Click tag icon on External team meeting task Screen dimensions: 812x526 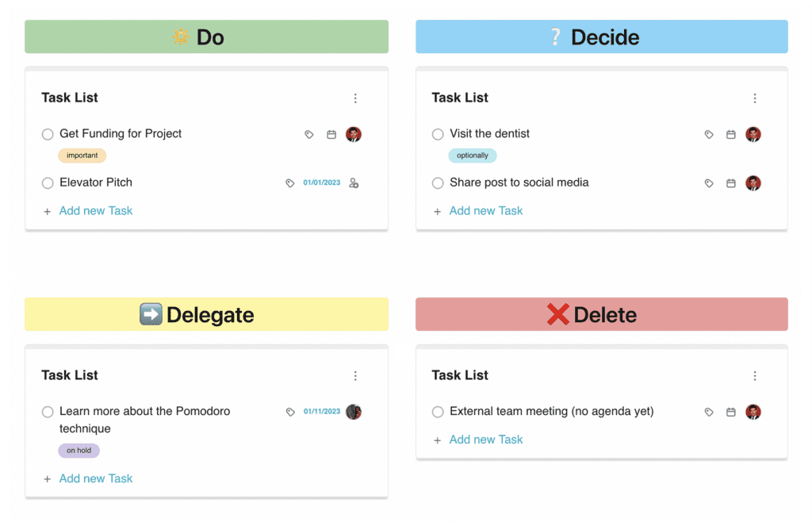[709, 413]
